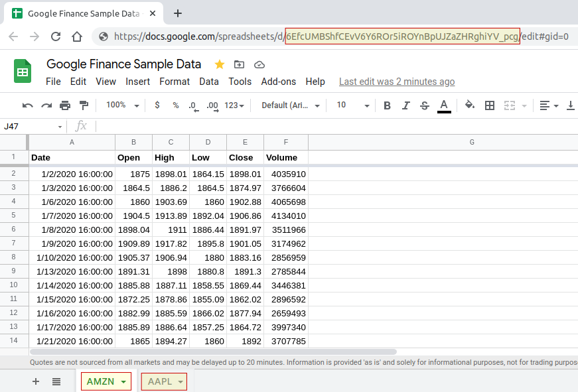
Task: Open the font size 10 dropdown
Action: tap(352, 105)
